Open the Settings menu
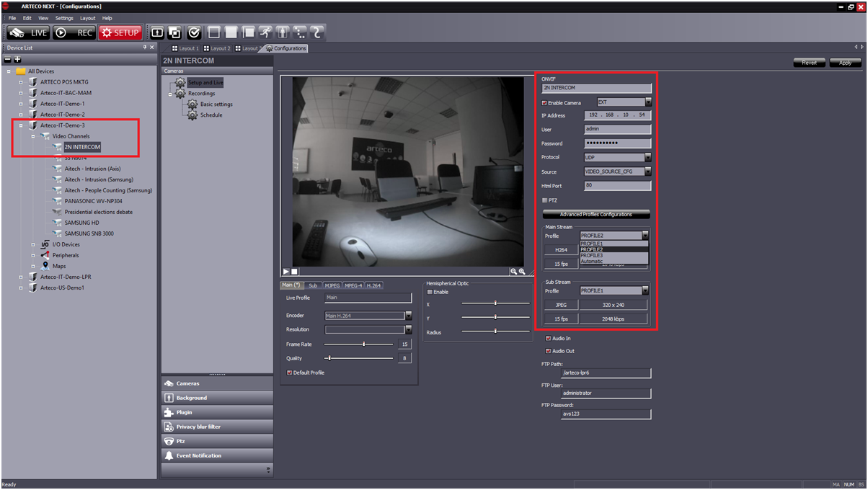This screenshot has height=490, width=868. [64, 18]
